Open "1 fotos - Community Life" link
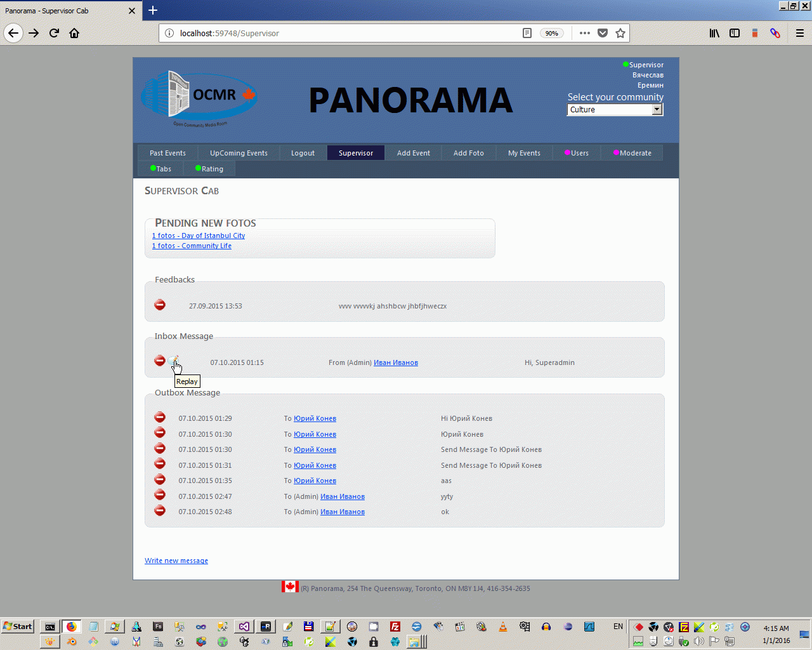812x650 pixels. point(192,246)
